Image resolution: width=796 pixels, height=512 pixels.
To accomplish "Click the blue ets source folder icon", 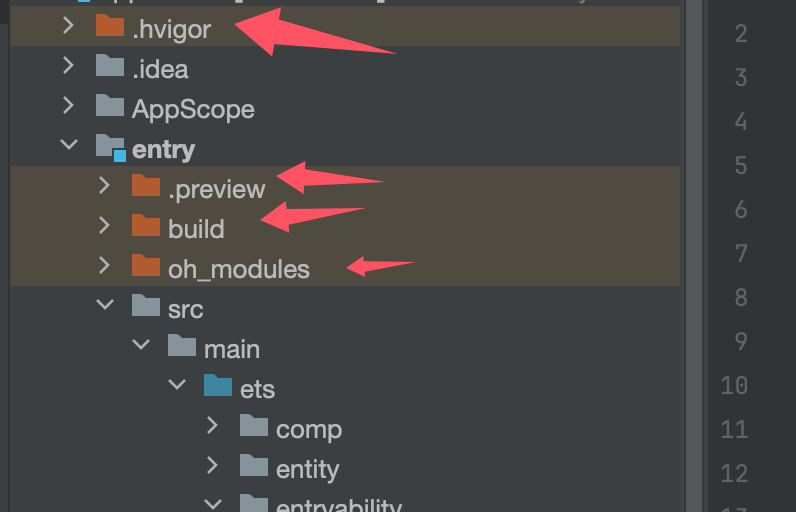I will pyautogui.click(x=218, y=385).
